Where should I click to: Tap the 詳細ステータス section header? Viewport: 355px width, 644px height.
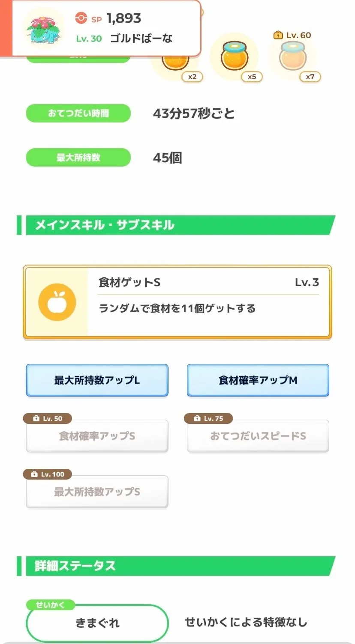[176, 566]
